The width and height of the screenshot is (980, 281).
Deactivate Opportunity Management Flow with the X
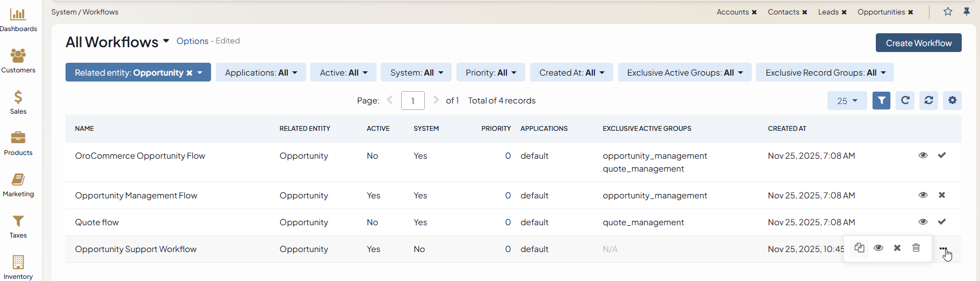click(942, 195)
